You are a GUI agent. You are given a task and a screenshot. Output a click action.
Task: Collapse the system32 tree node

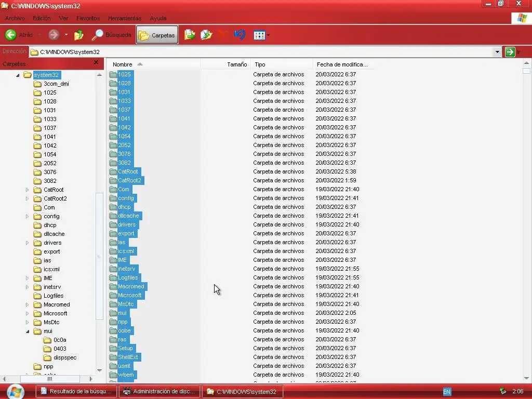pyautogui.click(x=18, y=75)
